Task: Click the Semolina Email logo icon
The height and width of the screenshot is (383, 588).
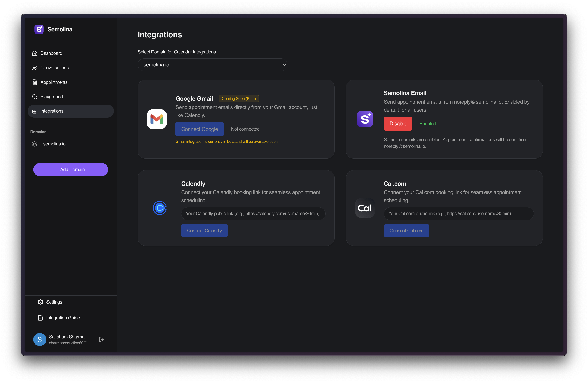Action: 365,119
